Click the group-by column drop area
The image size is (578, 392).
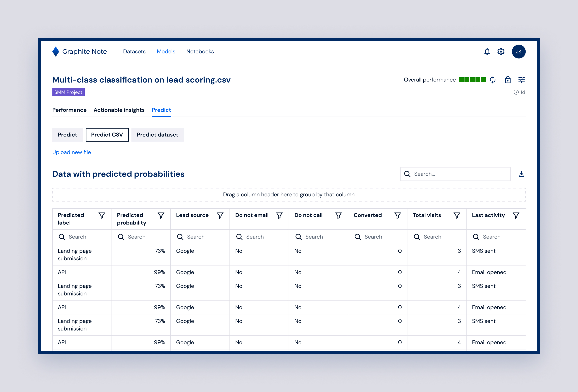(x=289, y=195)
